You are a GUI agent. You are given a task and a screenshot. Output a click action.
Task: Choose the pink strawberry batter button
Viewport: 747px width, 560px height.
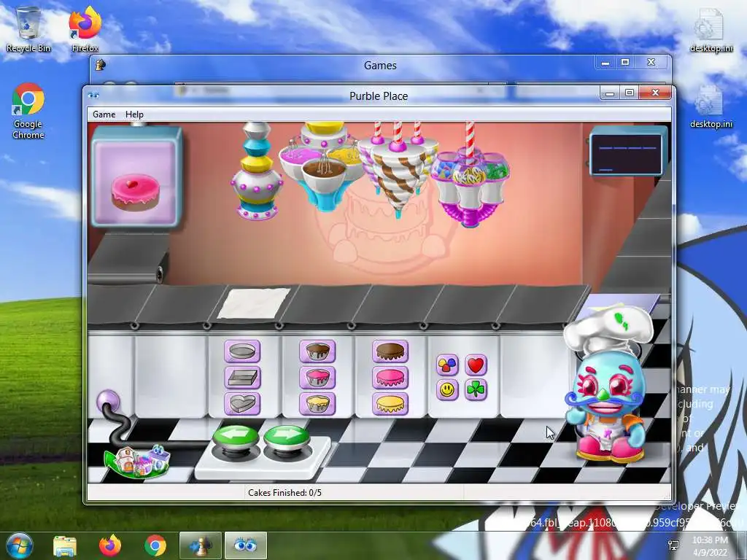317,378
